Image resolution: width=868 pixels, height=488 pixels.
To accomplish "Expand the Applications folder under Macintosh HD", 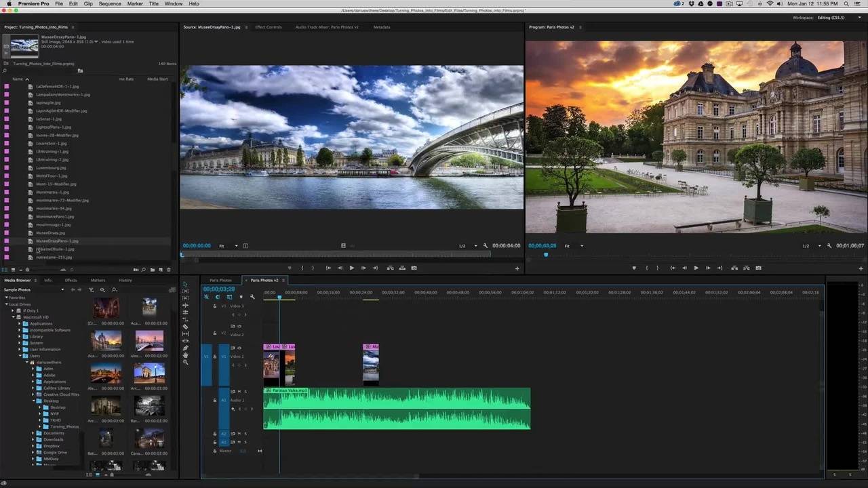I will (x=20, y=323).
